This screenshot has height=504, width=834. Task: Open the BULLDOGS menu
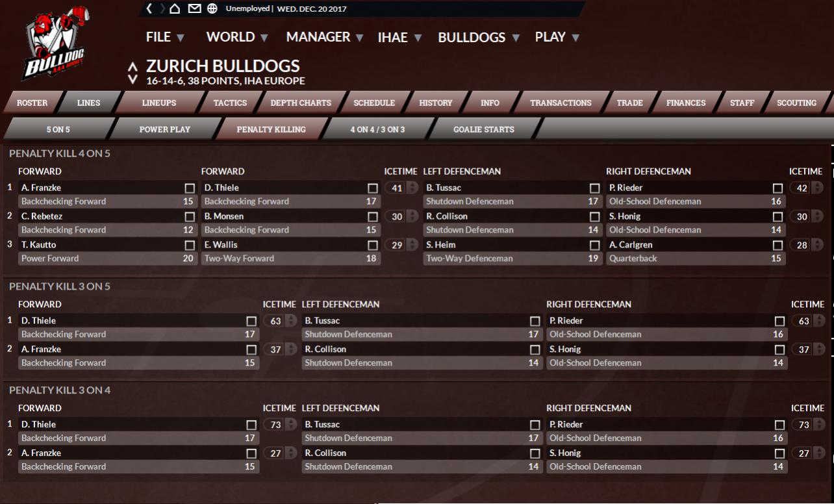479,38
